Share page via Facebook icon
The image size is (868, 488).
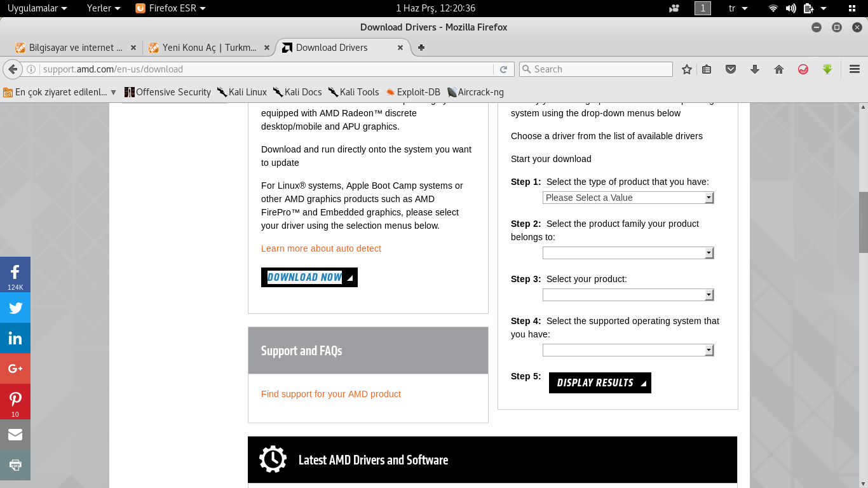[15, 274]
